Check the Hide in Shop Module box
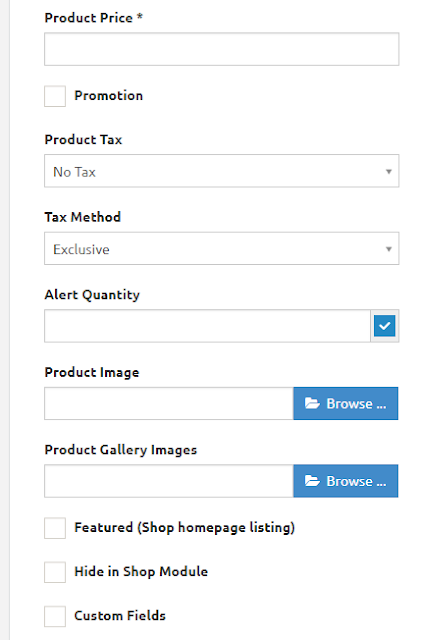423x640 pixels. (x=55, y=572)
